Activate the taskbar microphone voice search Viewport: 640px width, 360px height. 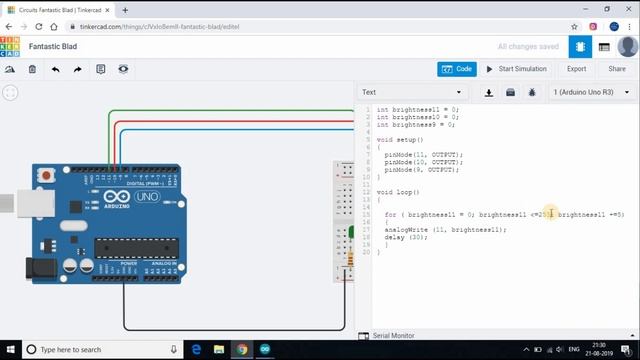click(173, 350)
